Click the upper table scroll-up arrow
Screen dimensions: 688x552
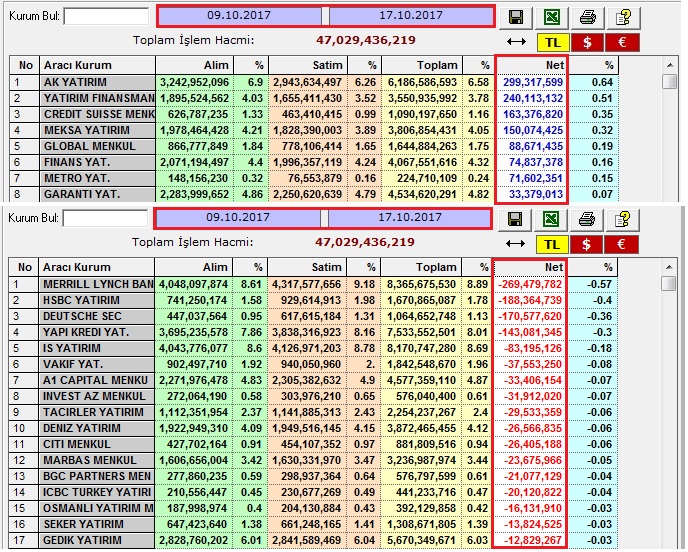(x=670, y=65)
